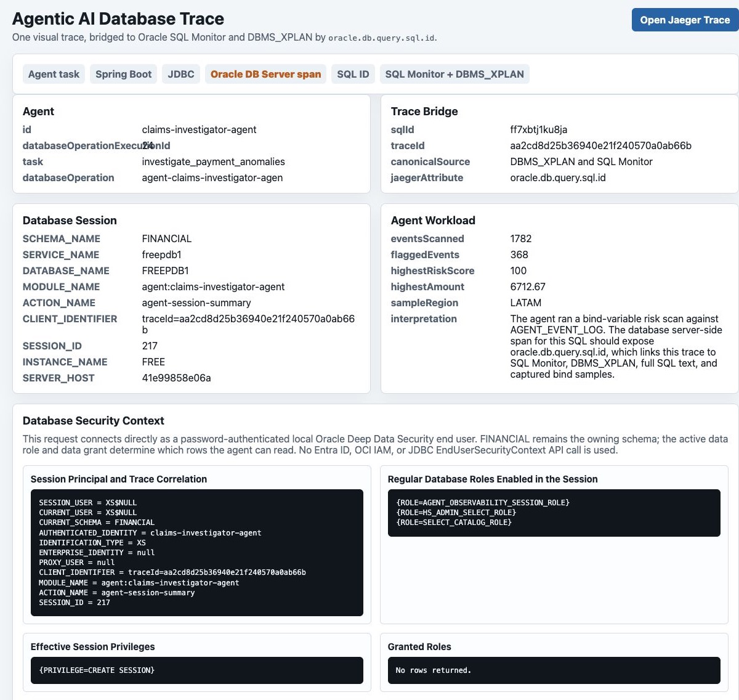Select the SQL ID pill

[353, 74]
